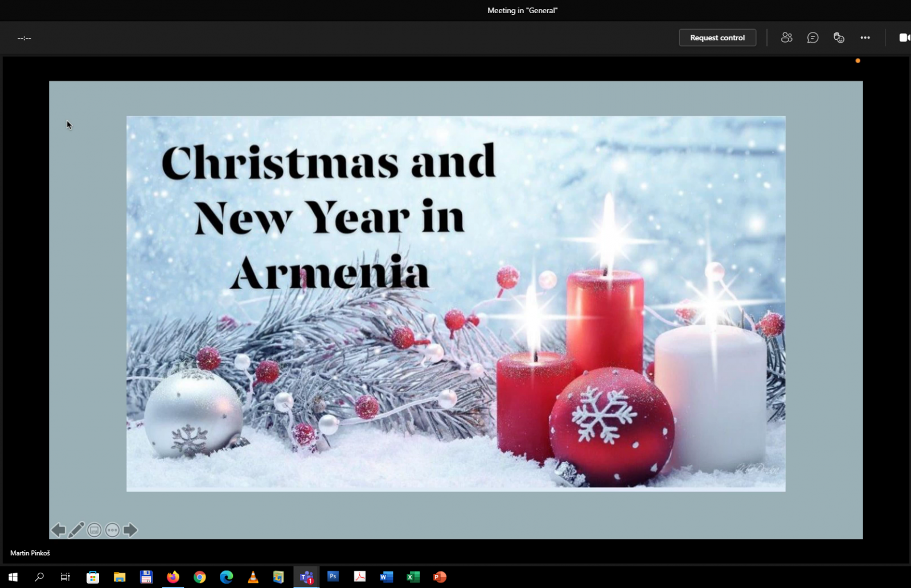The width and height of the screenshot is (911, 588).
Task: Open Microsoft Excel from the taskbar
Action: [x=413, y=577]
